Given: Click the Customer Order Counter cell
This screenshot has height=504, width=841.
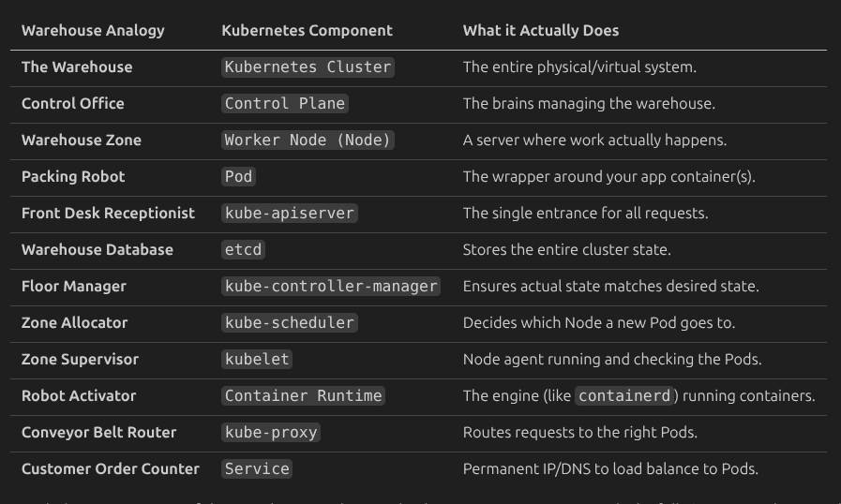Looking at the screenshot, I should tap(110, 468).
